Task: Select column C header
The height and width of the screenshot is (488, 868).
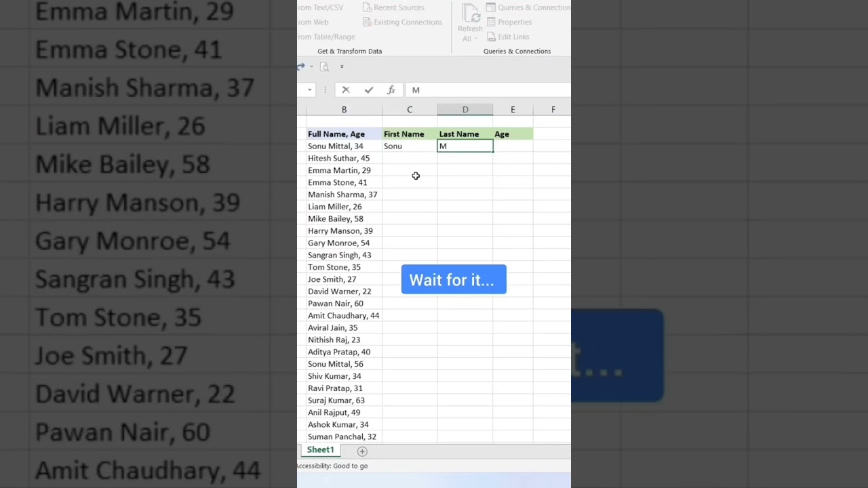Action: [x=410, y=110]
